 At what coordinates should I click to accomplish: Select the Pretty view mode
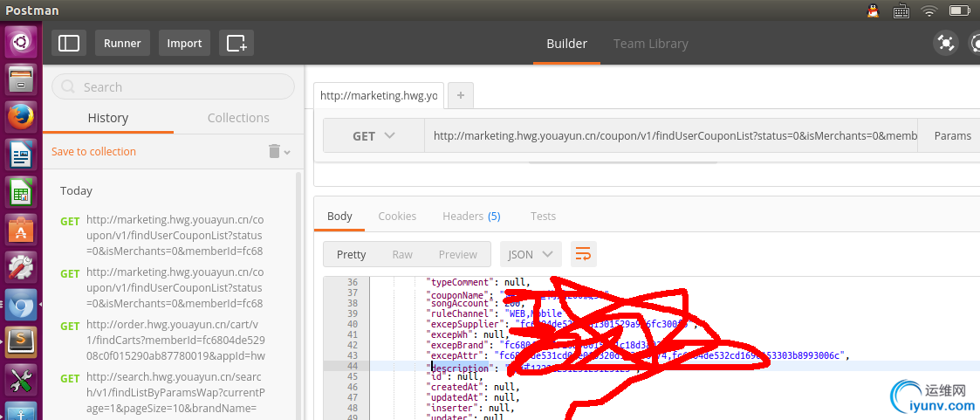(x=352, y=254)
